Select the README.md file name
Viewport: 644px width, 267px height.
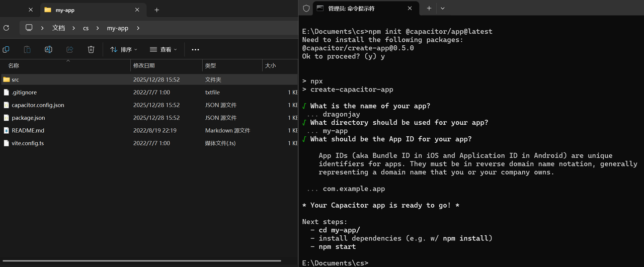coord(28,130)
